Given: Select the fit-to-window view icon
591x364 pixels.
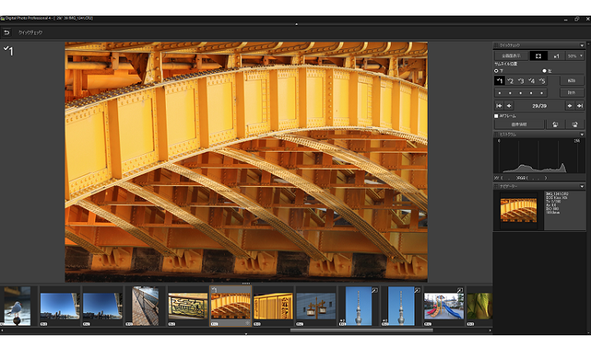Looking at the screenshot, I should coord(538,57).
